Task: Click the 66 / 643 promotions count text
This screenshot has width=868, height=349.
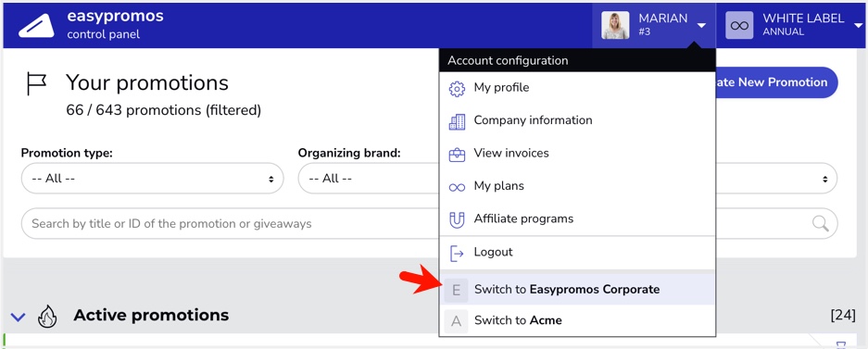Action: pyautogui.click(x=163, y=110)
